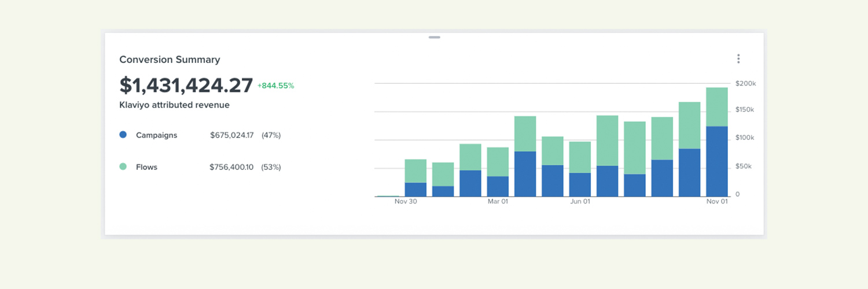Click the Mar 01 x-axis label
This screenshot has width=868, height=289.
[498, 202]
